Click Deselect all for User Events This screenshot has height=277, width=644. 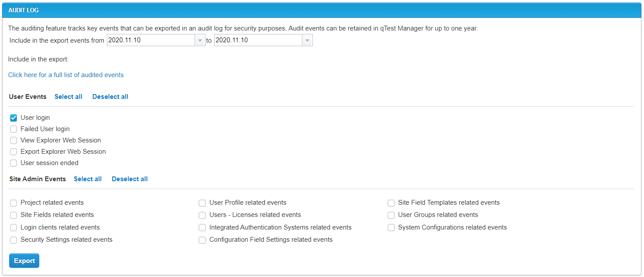click(110, 96)
